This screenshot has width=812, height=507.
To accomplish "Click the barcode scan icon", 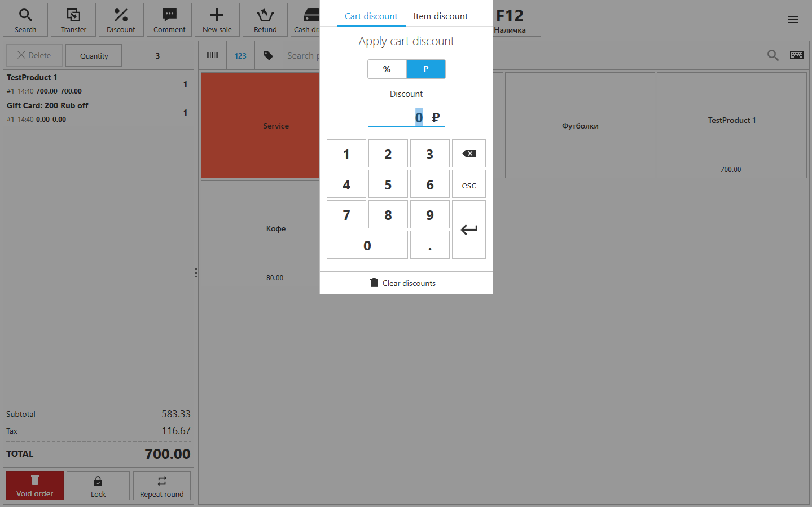I will [x=212, y=55].
